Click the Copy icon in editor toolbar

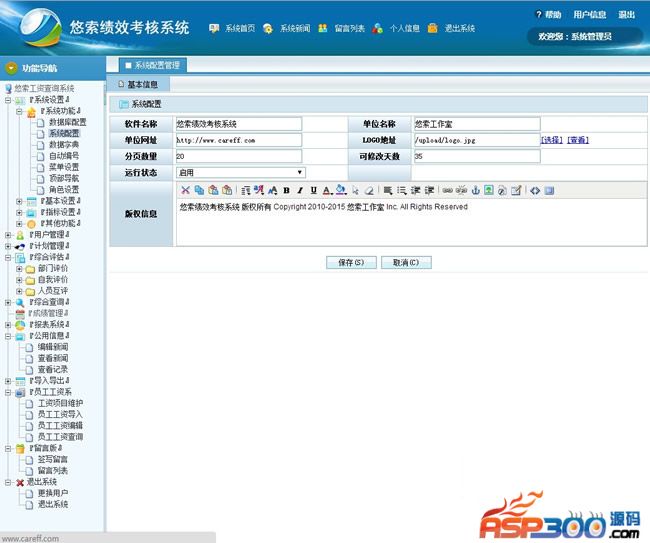tap(199, 190)
